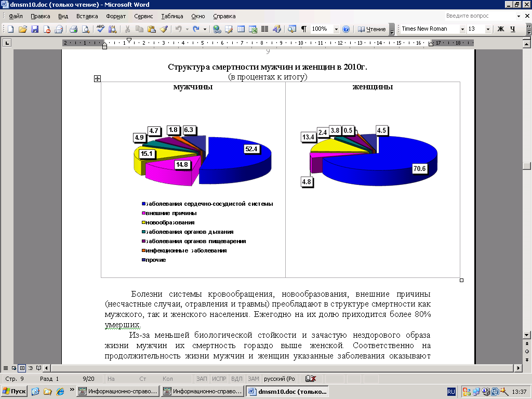Open the Вставка menu
Viewport: 532px width, 399px height.
(87, 16)
